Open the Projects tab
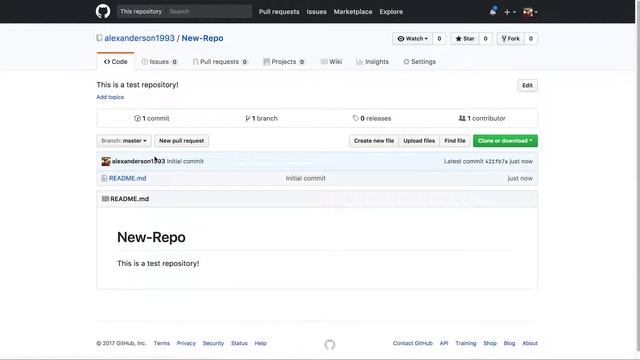Viewport: 640px width, 360px height. click(284, 62)
